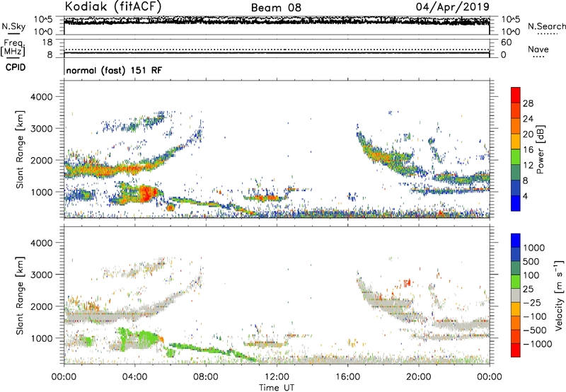This screenshot has height=392, width=566.
Task: Click the strong red echo near 04:30 in power plot
Action: click(x=147, y=193)
